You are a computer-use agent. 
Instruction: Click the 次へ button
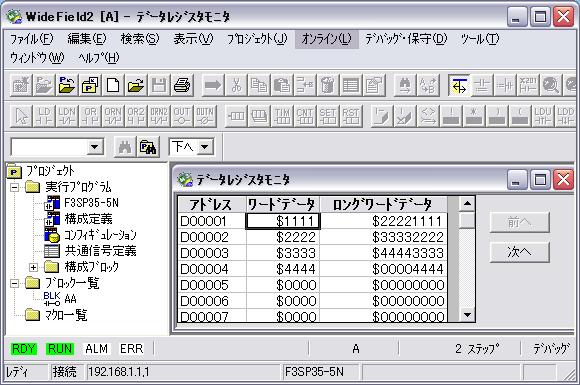(519, 252)
